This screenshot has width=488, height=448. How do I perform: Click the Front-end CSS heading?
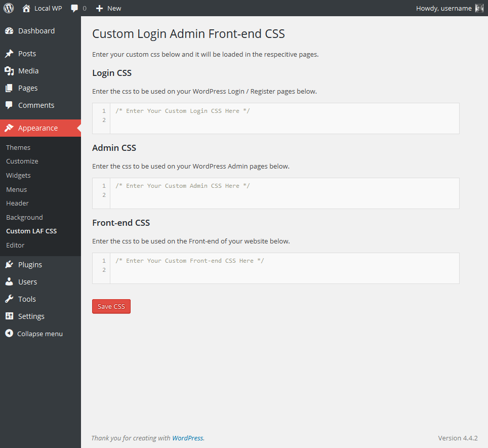[x=121, y=223]
